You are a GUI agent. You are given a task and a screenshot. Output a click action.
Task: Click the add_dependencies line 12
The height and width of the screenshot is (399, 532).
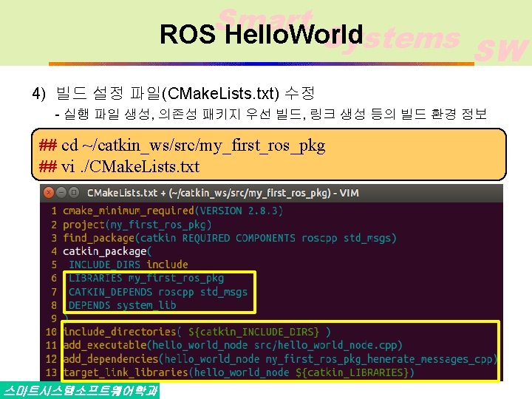click(x=280, y=359)
